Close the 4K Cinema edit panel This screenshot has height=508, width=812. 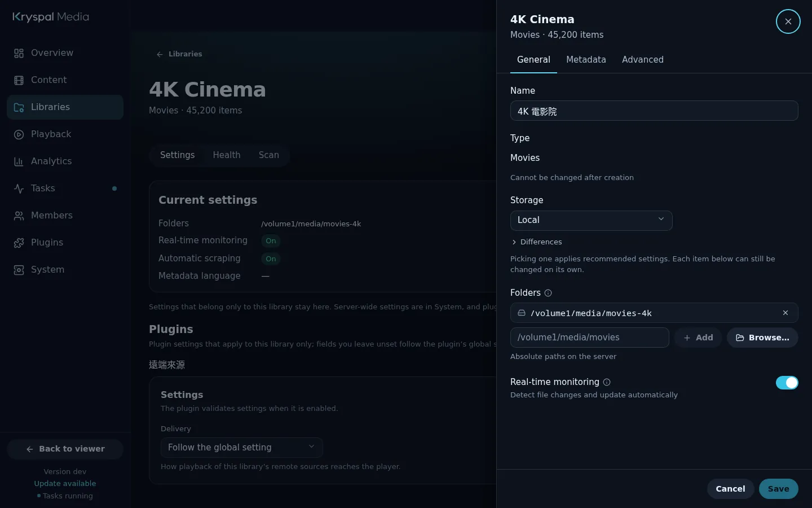point(788,21)
